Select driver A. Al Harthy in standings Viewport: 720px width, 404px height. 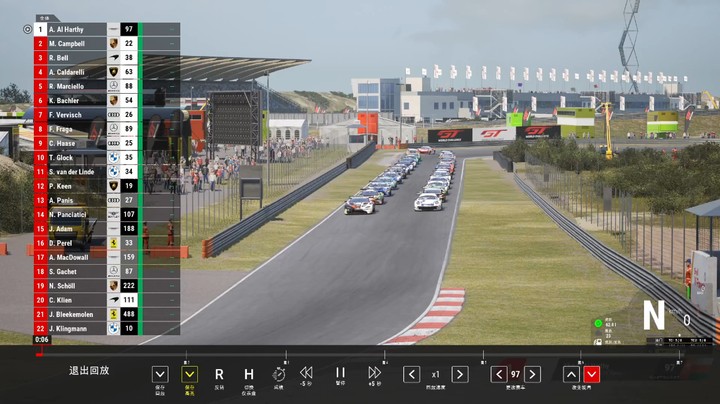pyautogui.click(x=107, y=29)
